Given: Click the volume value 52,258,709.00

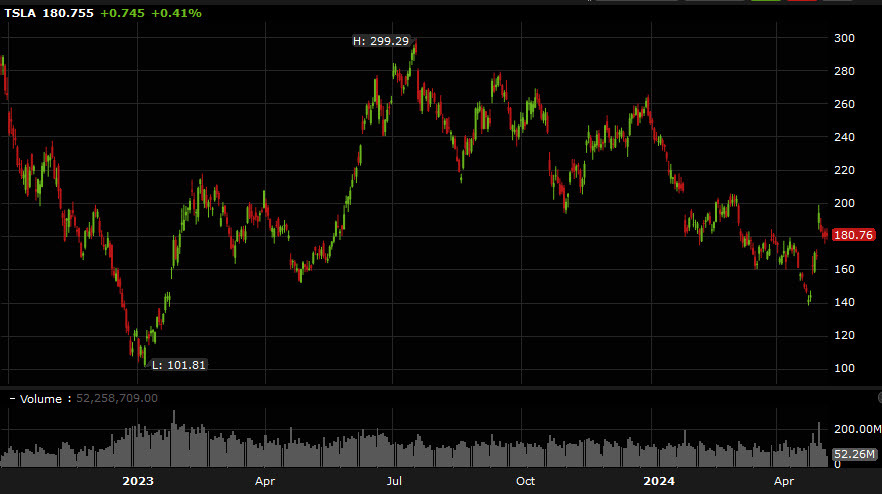Looking at the screenshot, I should click(x=117, y=398).
